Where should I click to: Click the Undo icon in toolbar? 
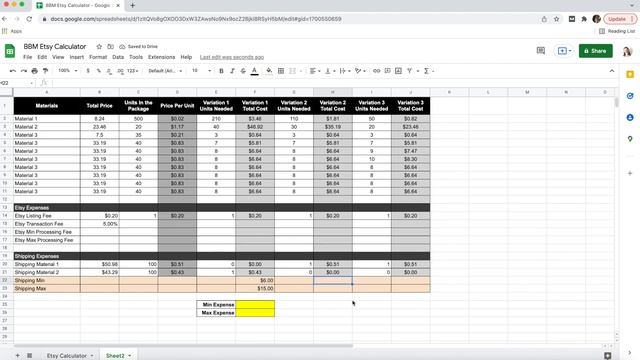tap(13, 71)
